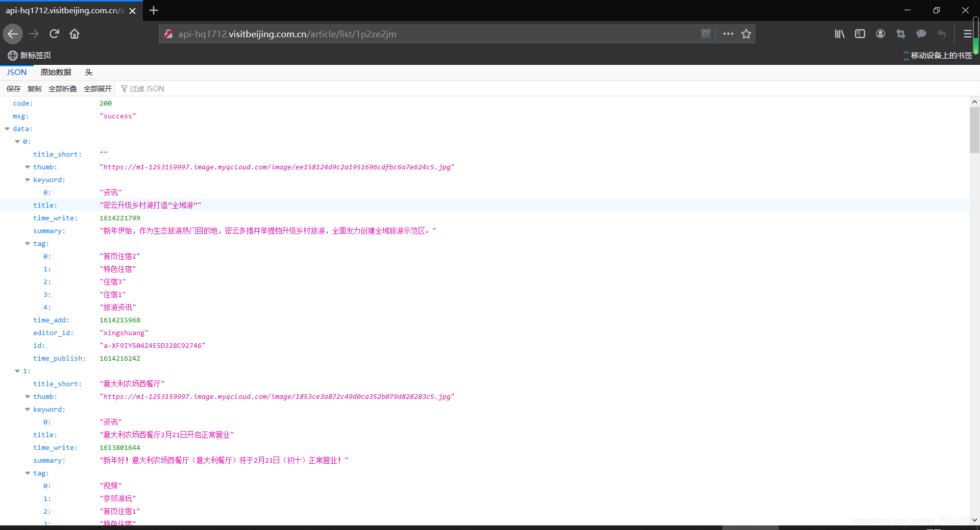Collapse keyword node in item 0
Viewport: 980px width, 530px height.
(28, 180)
